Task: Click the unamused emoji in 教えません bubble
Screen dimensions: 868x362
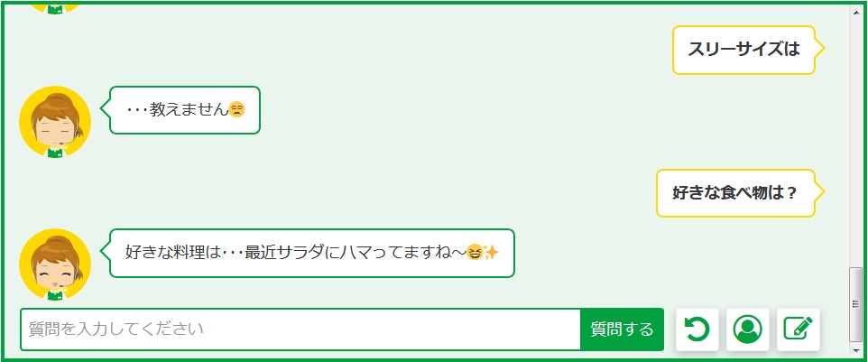Action: (x=237, y=110)
